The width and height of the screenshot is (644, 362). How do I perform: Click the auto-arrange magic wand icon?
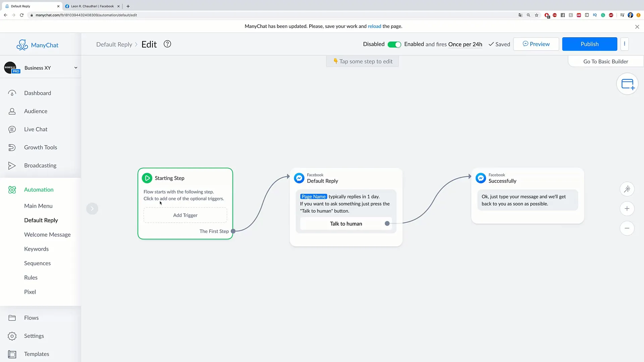pyautogui.click(x=627, y=189)
